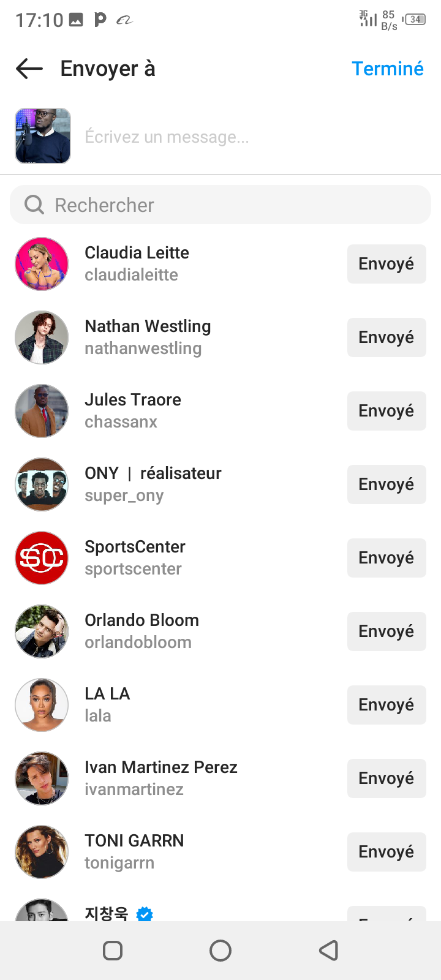The image size is (441, 980).
Task: Tap ONY réalisateur's profile avatar
Action: tap(42, 484)
